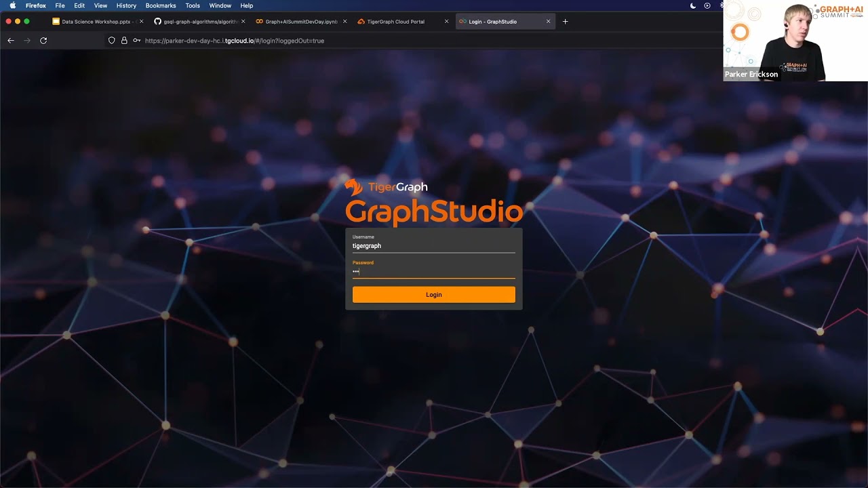Close the Graph+AISummitDevDay.ipynb tab
868x488 pixels.
click(x=344, y=22)
